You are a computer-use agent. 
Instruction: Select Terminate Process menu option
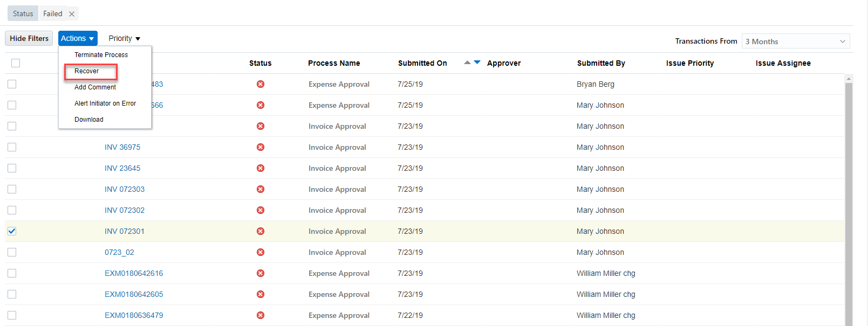click(101, 55)
